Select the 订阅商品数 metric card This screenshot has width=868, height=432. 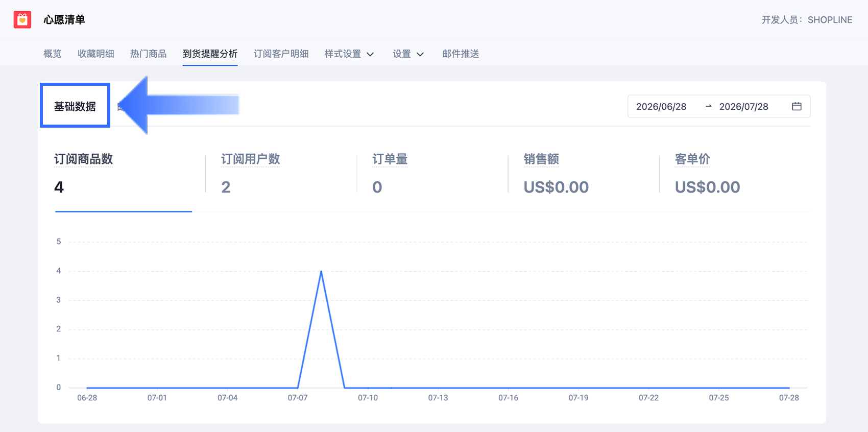tap(123, 174)
